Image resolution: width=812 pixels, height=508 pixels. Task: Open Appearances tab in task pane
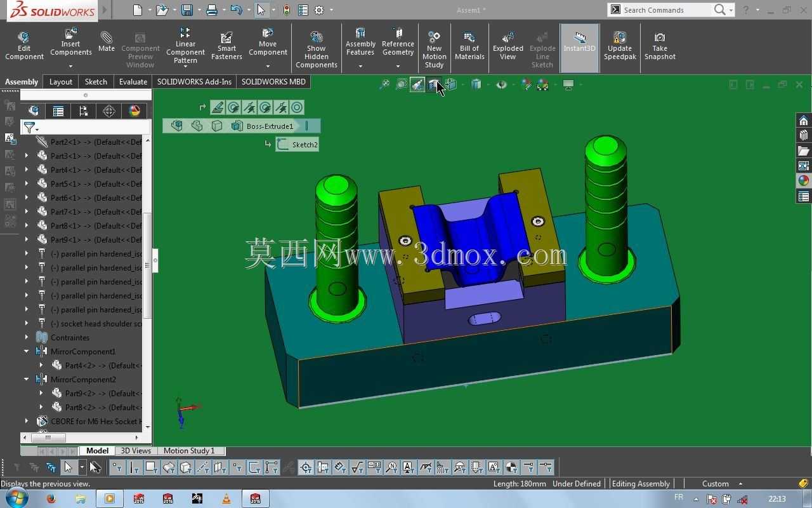tap(804, 180)
